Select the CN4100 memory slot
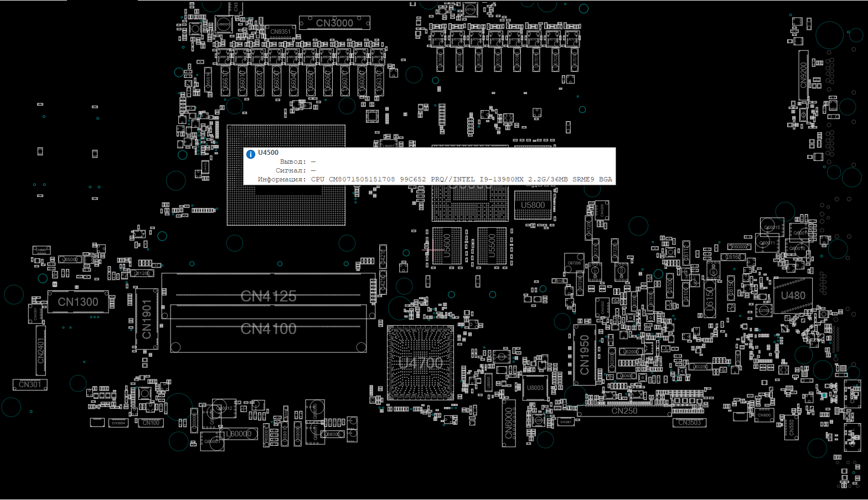Image resolution: width=868 pixels, height=500 pixels. click(268, 329)
